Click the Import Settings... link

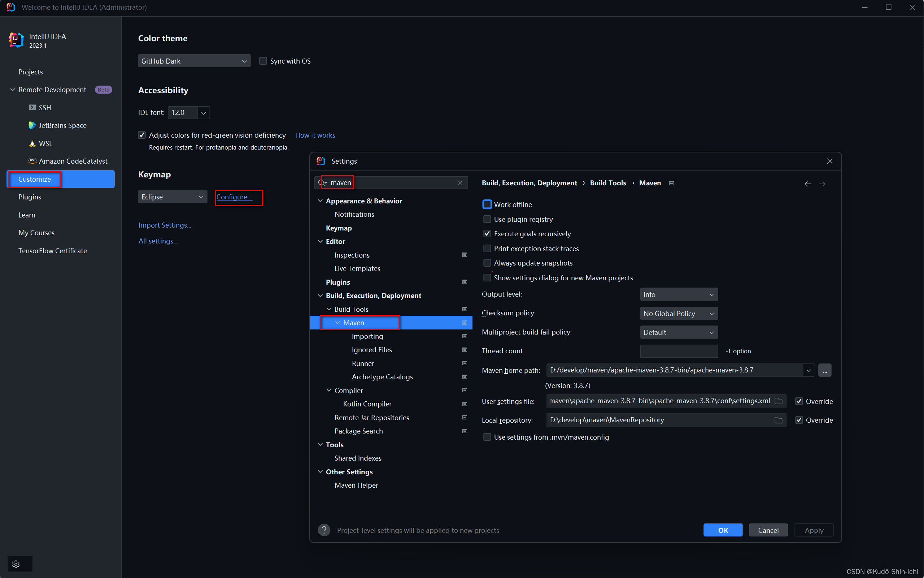pos(165,225)
